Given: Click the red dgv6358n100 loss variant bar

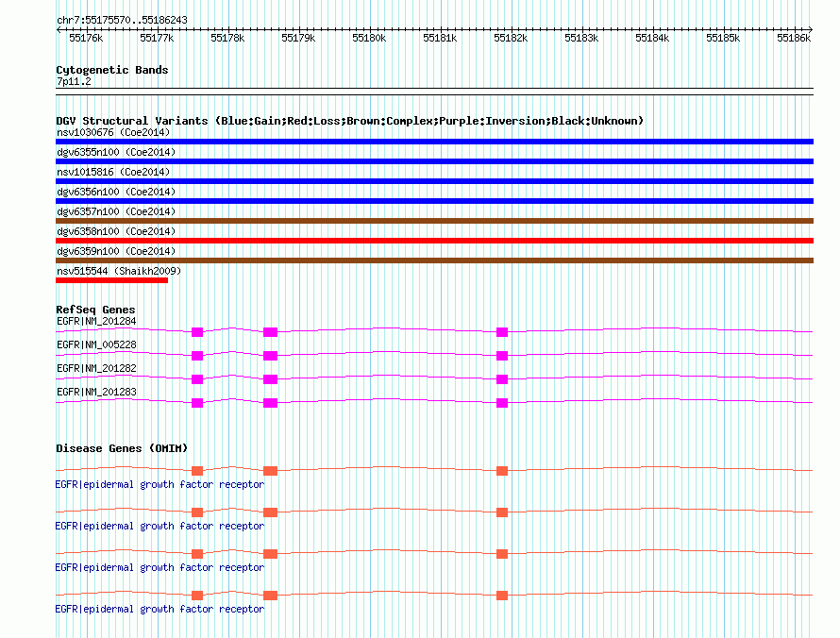Looking at the screenshot, I should pos(434,241).
